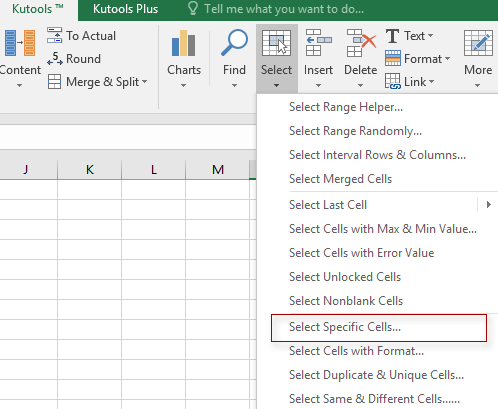
Task: Click the Link tool icon
Action: pyautogui.click(x=392, y=81)
